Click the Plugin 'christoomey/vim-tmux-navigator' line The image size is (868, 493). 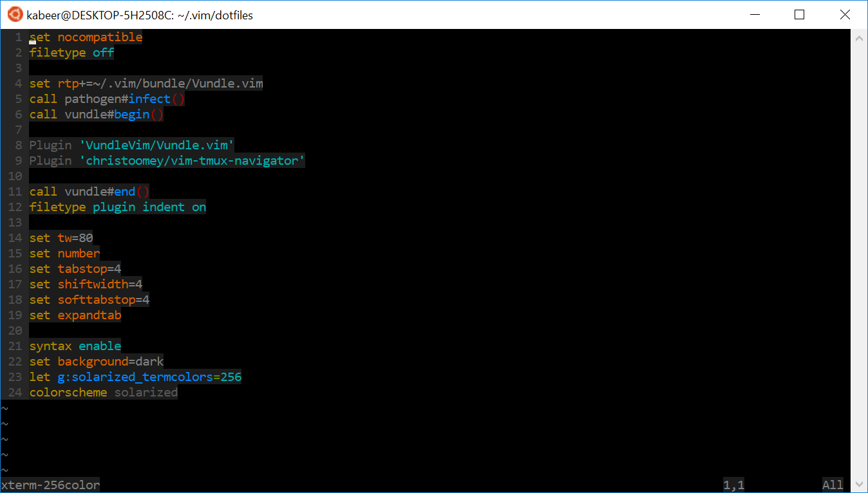[167, 161]
